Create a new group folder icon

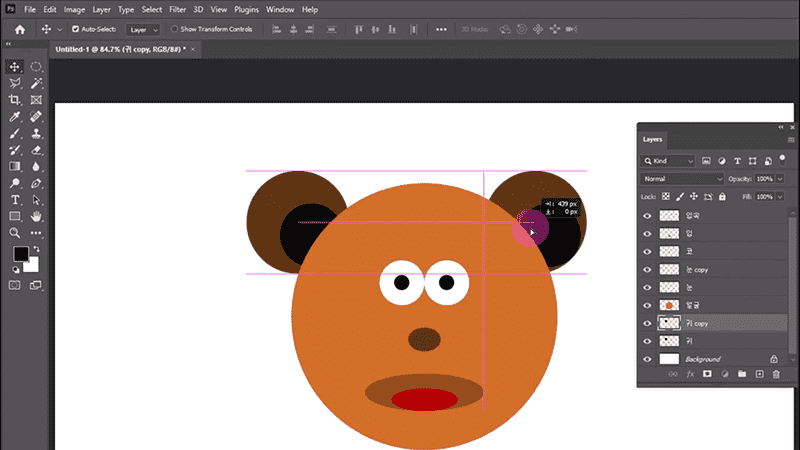tap(742, 374)
